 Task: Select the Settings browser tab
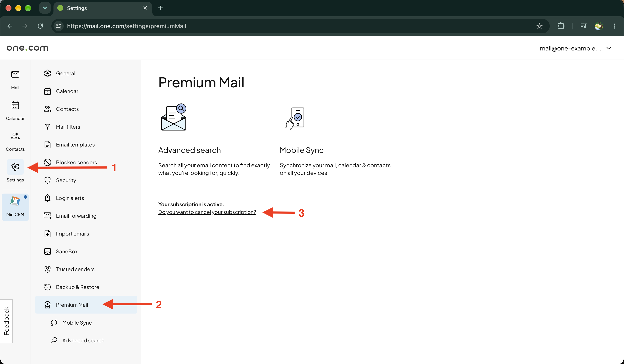click(x=103, y=8)
